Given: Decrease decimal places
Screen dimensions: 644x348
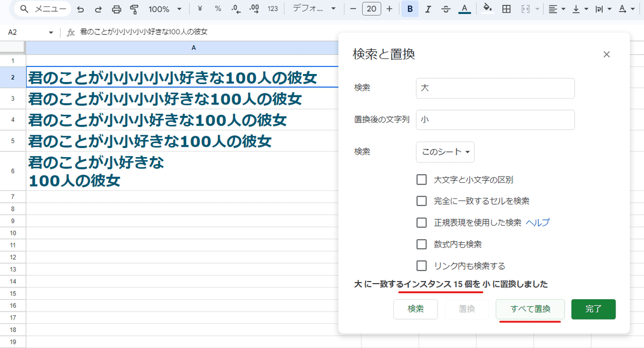Looking at the screenshot, I should (236, 9).
